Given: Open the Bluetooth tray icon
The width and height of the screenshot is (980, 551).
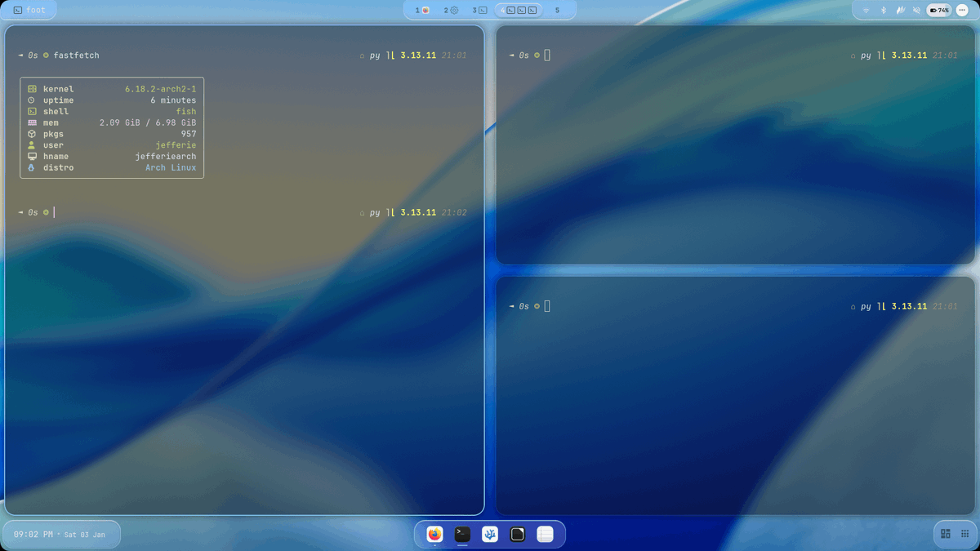Looking at the screenshot, I should pos(883,11).
